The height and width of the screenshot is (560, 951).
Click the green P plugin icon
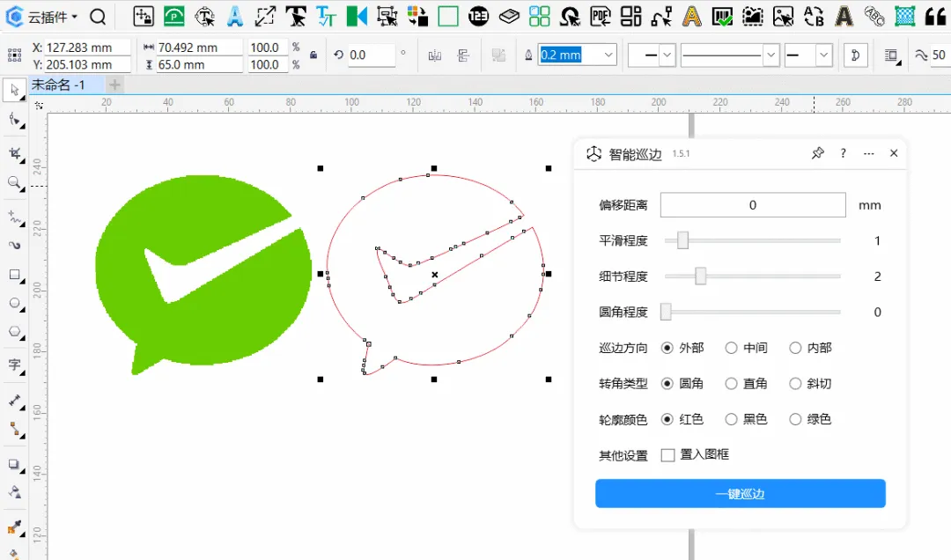click(174, 17)
